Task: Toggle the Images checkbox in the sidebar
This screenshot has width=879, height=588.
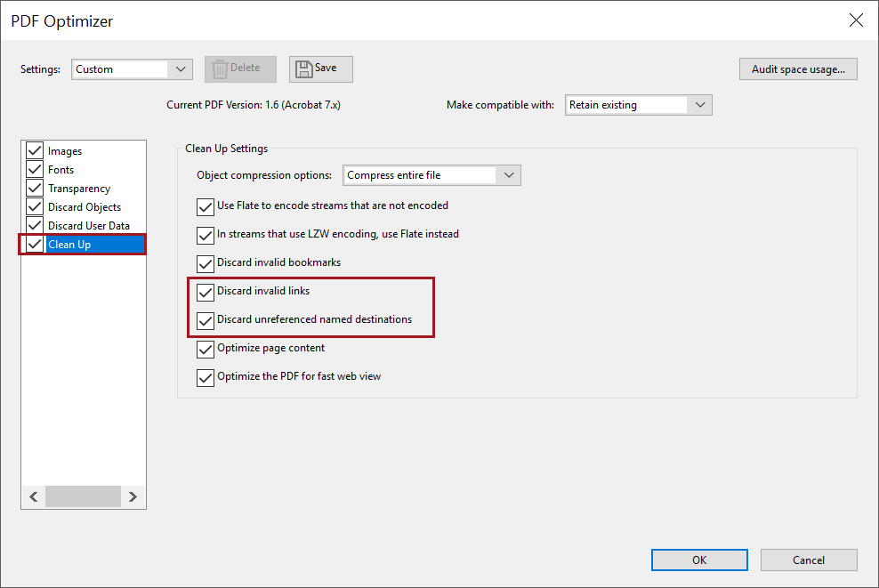Action: (34, 150)
